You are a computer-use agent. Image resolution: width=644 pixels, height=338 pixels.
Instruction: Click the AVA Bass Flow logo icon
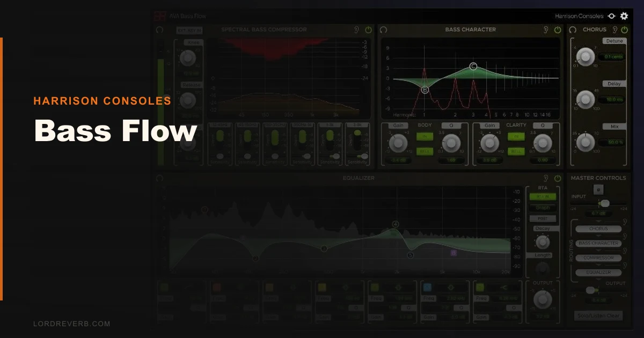click(x=159, y=16)
